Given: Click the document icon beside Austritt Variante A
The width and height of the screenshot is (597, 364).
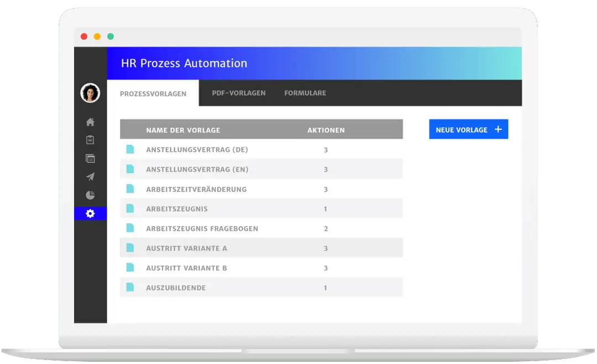Looking at the screenshot, I should (x=131, y=248).
